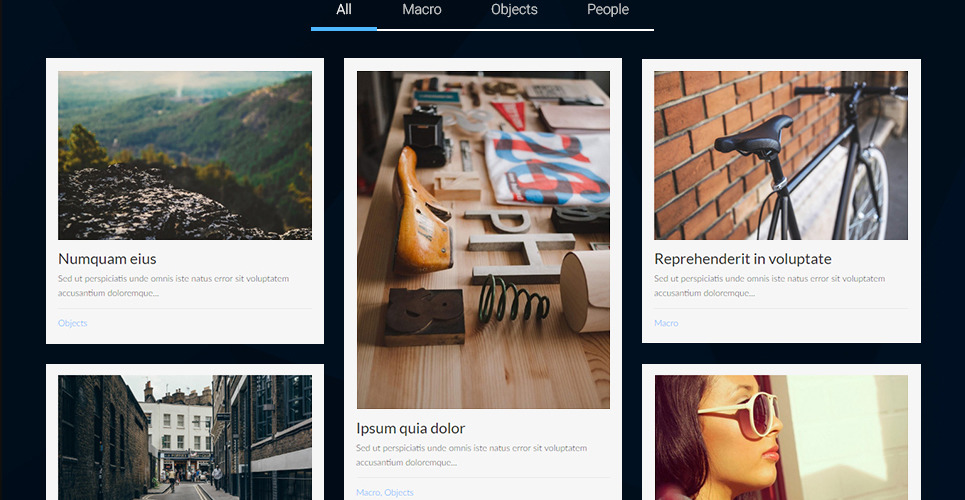Open the city street alley photo
Screen dimensions: 965x500
pos(185,437)
